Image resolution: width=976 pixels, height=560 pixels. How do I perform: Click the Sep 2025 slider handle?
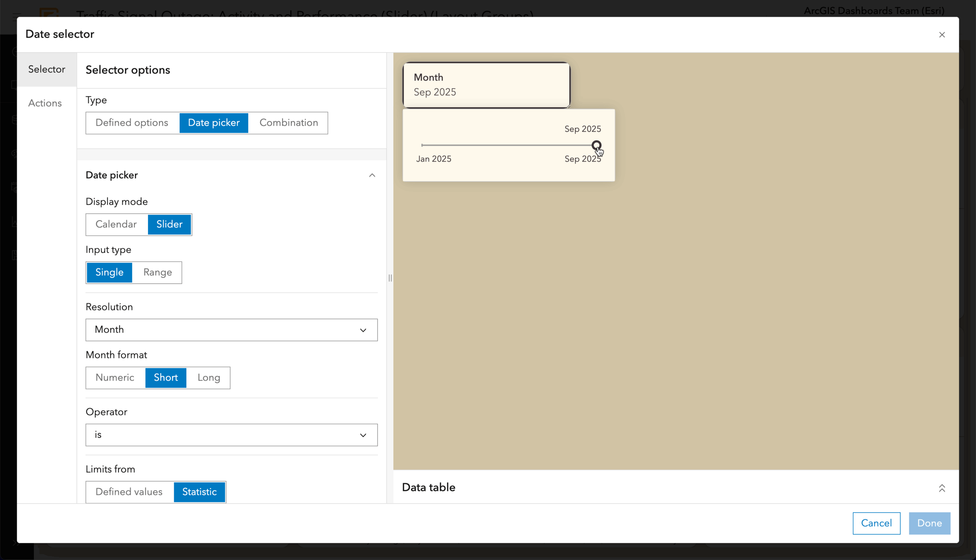597,146
